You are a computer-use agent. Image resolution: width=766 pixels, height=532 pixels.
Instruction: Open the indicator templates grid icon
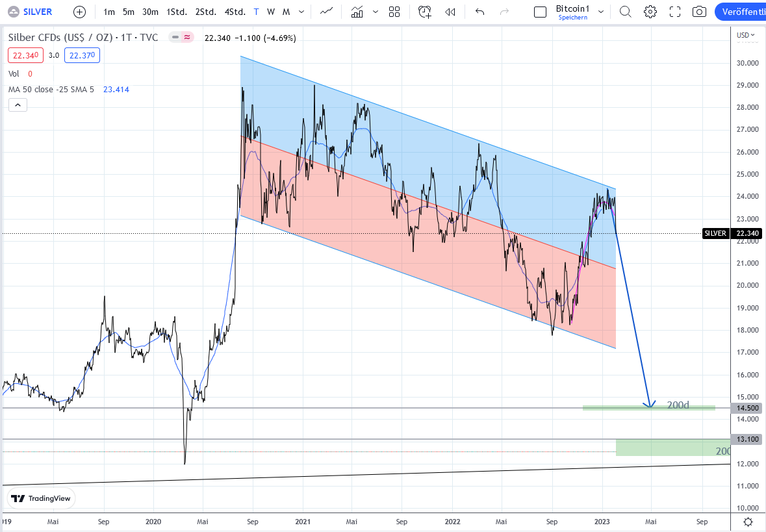pos(394,12)
